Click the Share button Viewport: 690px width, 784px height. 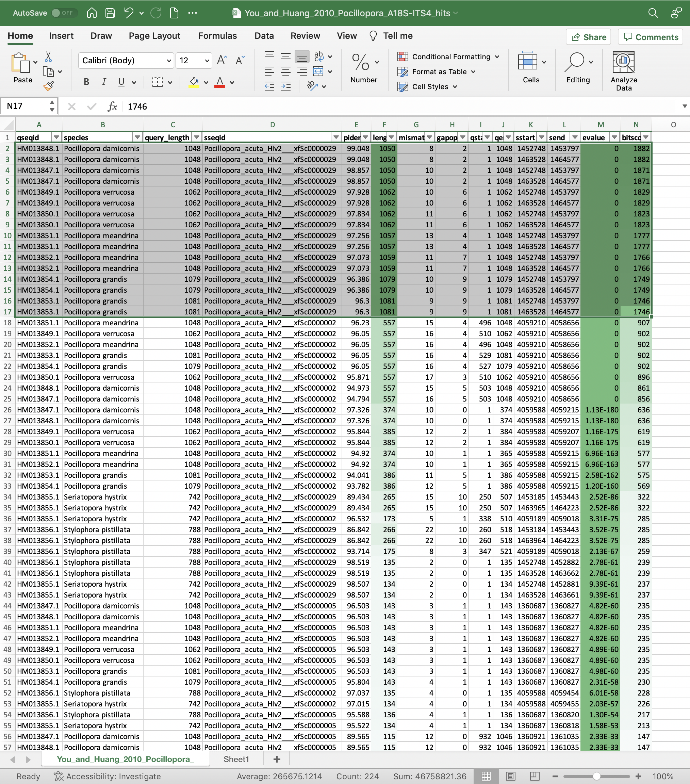588,37
